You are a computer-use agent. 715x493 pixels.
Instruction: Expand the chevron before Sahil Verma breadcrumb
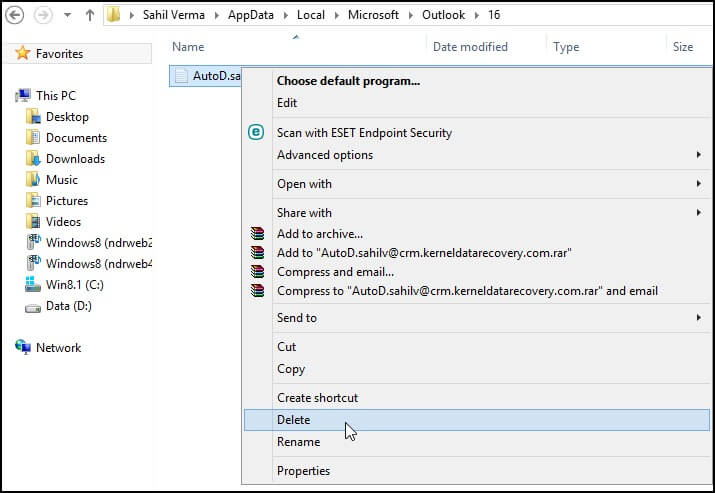coord(131,16)
